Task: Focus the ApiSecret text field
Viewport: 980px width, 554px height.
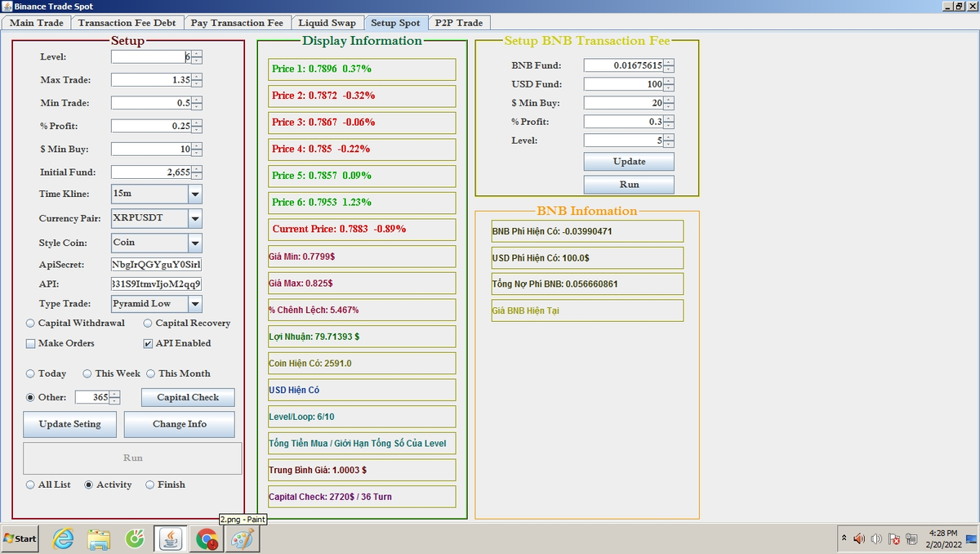Action: tap(156, 265)
